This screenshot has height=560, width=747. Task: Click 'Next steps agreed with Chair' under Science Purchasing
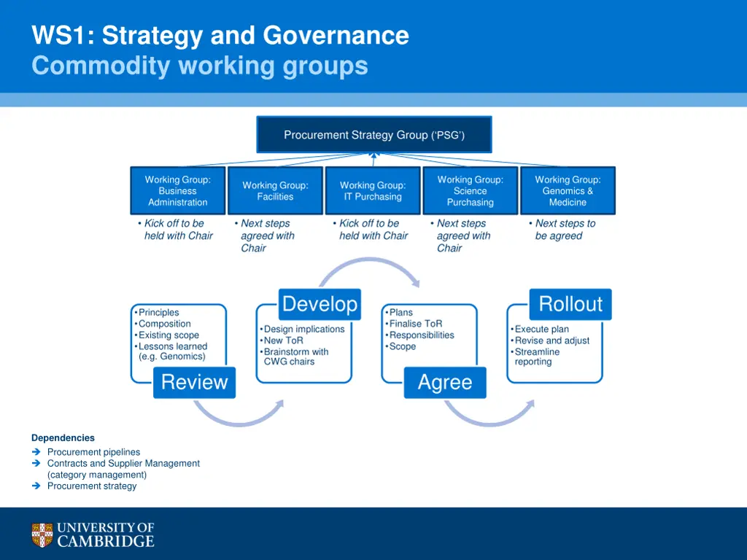(461, 236)
